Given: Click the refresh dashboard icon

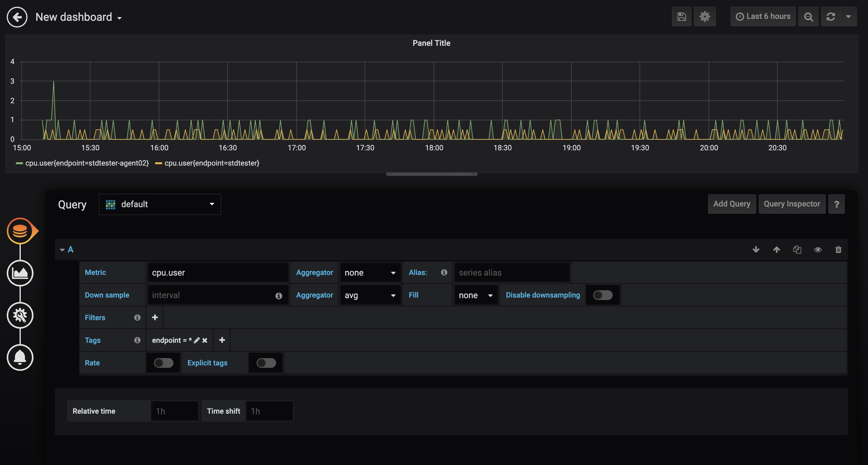Looking at the screenshot, I should [831, 16].
